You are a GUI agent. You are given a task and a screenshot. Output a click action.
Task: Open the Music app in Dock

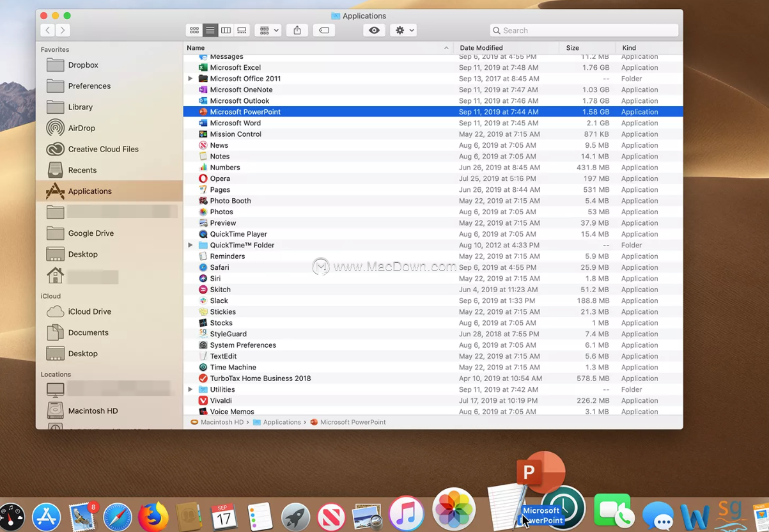click(x=407, y=513)
